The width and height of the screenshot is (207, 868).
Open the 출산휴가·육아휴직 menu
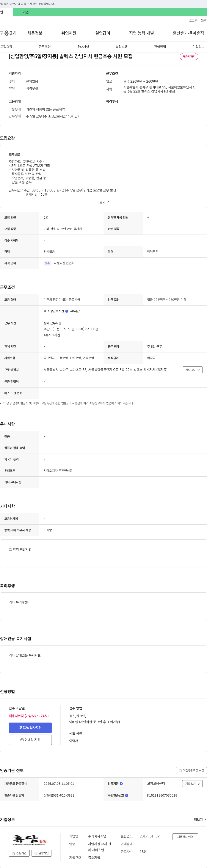pyautogui.click(x=188, y=33)
